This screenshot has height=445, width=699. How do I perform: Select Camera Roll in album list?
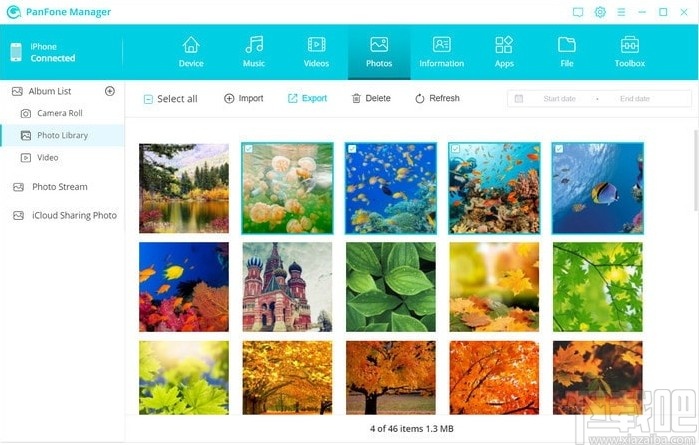[62, 113]
